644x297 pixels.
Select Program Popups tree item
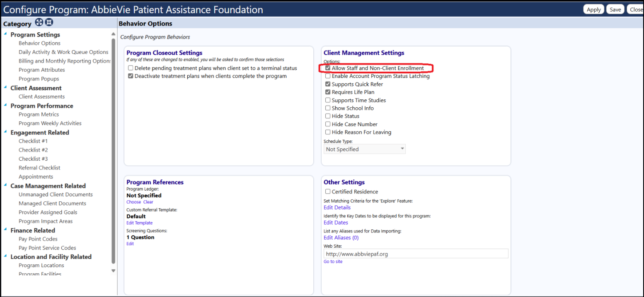click(x=39, y=79)
